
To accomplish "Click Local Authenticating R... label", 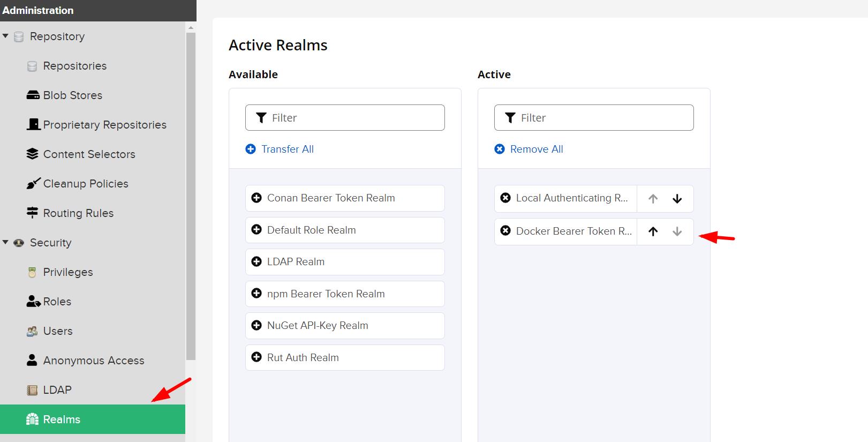I will [572, 198].
